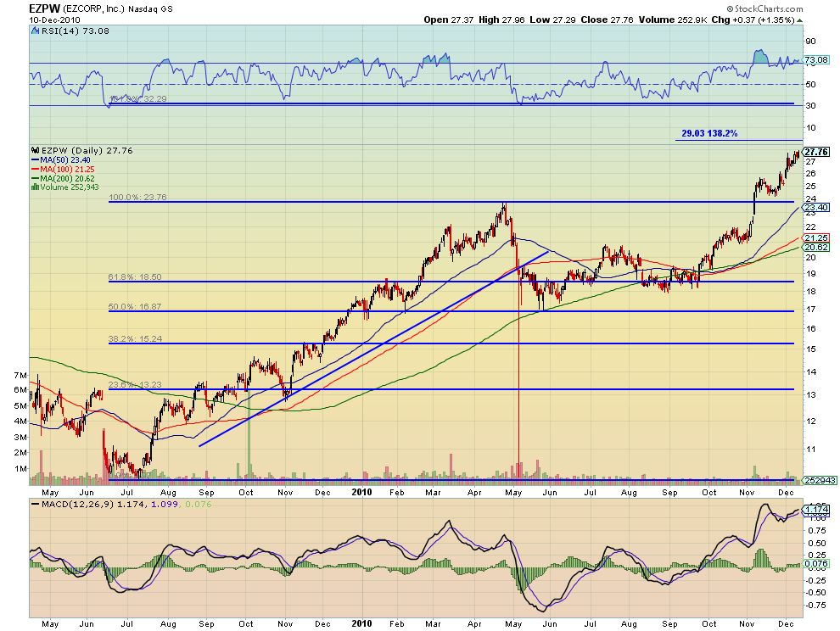The width and height of the screenshot is (840, 631).
Task: Click the 0.076 value in the MACD label
Action: [x=199, y=504]
